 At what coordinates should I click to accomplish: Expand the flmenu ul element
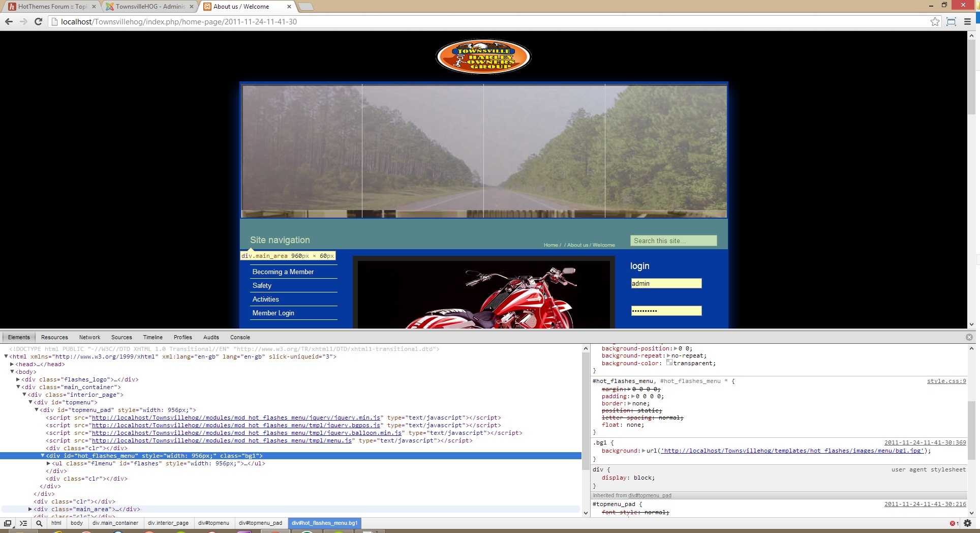coord(48,463)
